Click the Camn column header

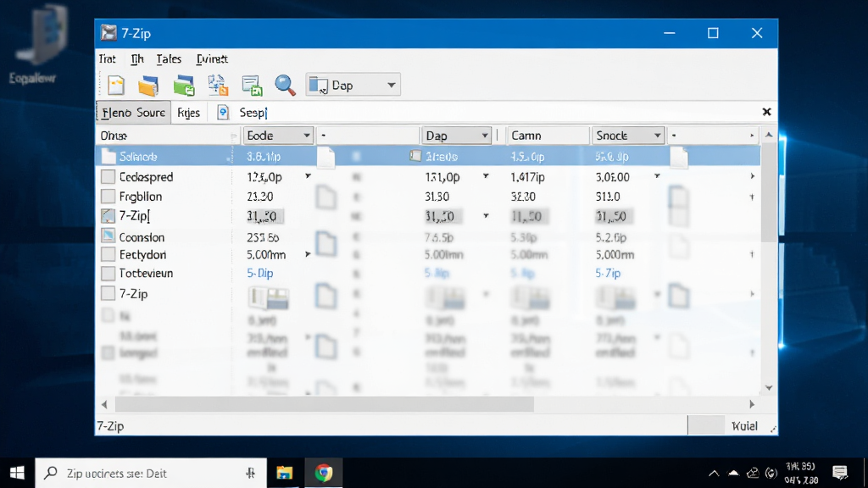(x=547, y=136)
